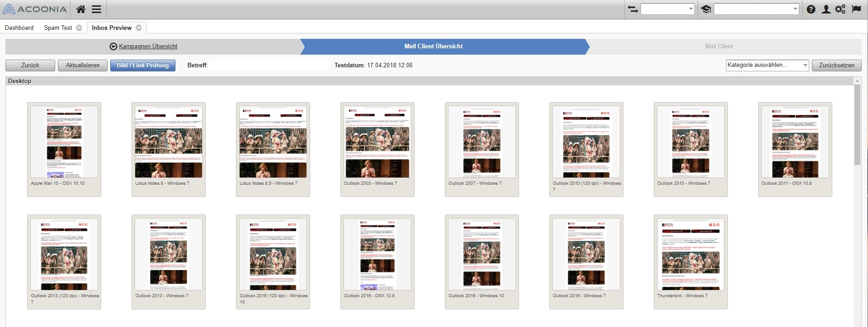The width and height of the screenshot is (868, 327).
Task: Go back to Kampagnen Übersicht link
Action: (x=148, y=47)
